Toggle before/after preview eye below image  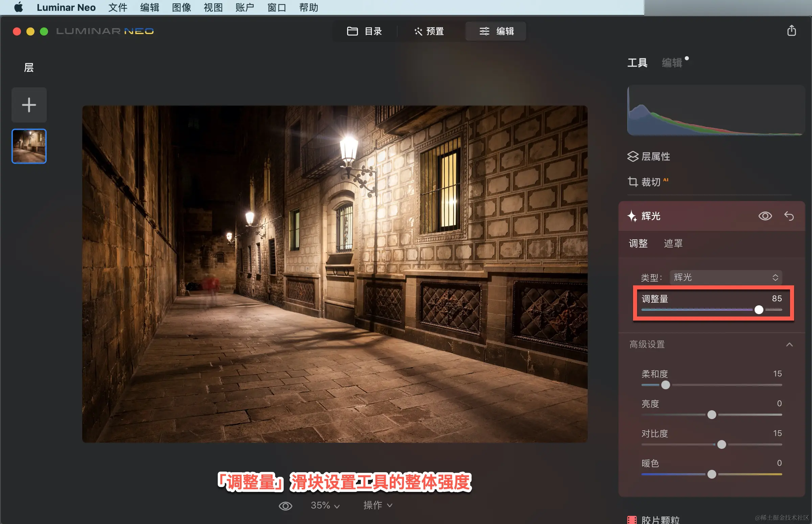[285, 506]
